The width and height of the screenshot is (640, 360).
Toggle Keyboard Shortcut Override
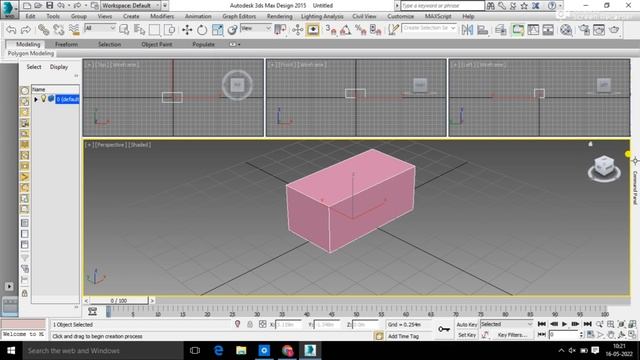pos(313,30)
